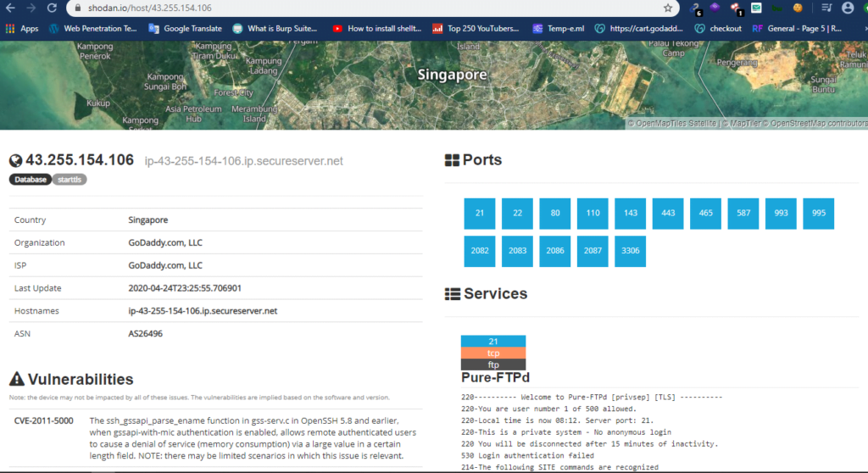
Task: Click the ASN value AS26496
Action: coord(145,333)
